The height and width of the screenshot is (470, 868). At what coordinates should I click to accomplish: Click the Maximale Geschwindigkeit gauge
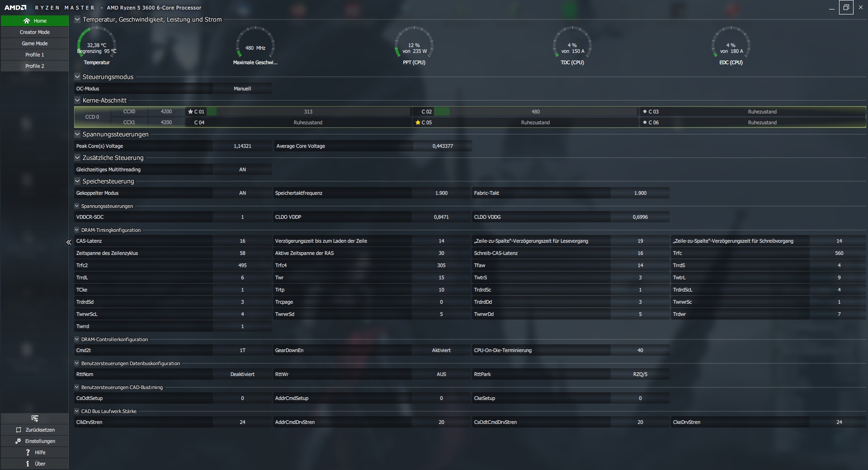click(x=255, y=45)
